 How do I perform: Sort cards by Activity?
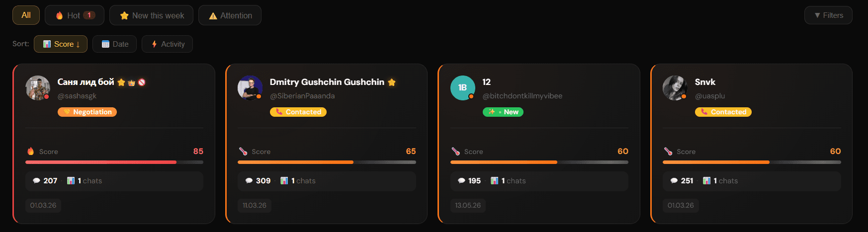(168, 44)
